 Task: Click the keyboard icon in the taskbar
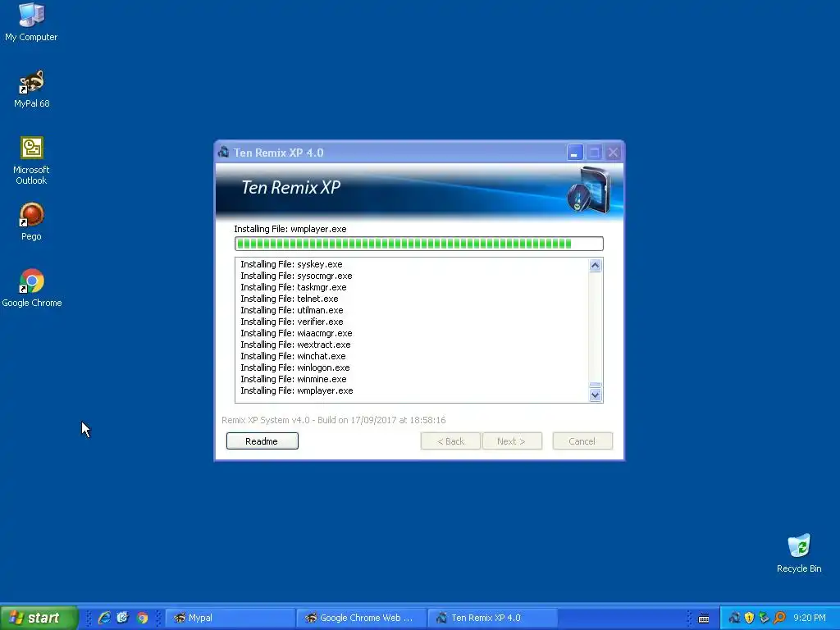pos(704,619)
